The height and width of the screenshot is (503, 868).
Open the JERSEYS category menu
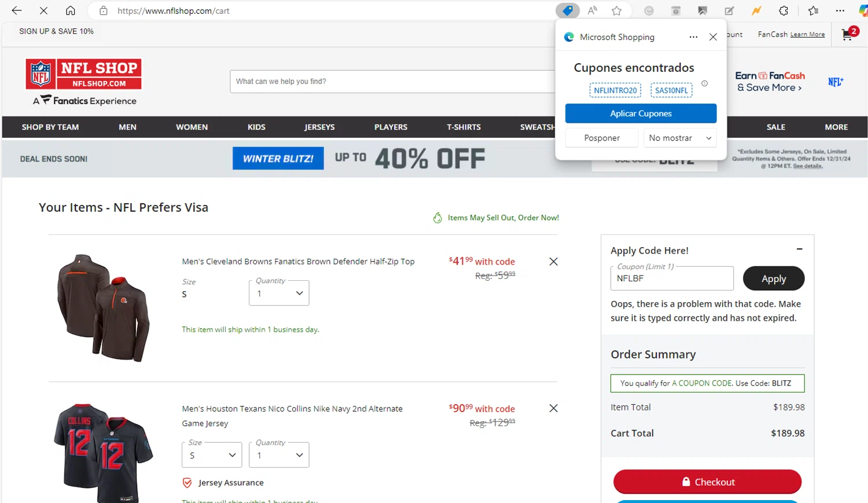point(319,127)
